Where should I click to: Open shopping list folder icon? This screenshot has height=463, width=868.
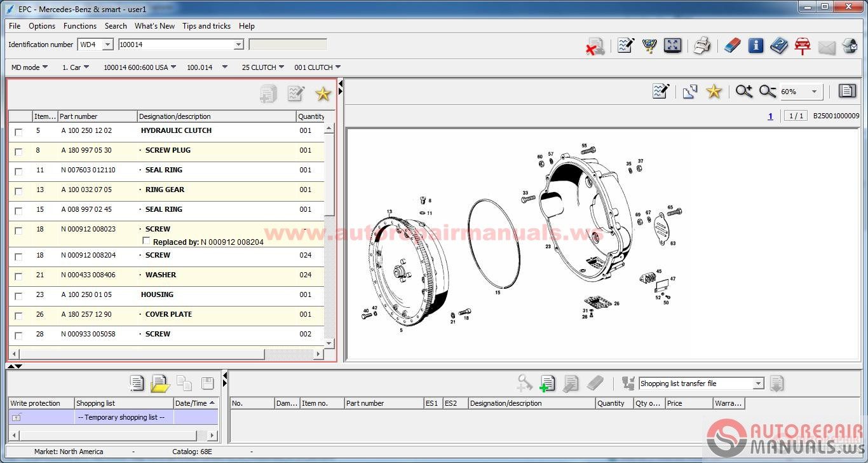[160, 384]
